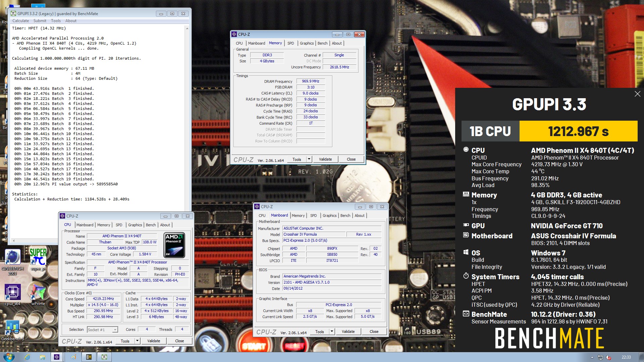Open Memory tab in bottom-left CPU-Z window
The image size is (644, 362).
(104, 225)
